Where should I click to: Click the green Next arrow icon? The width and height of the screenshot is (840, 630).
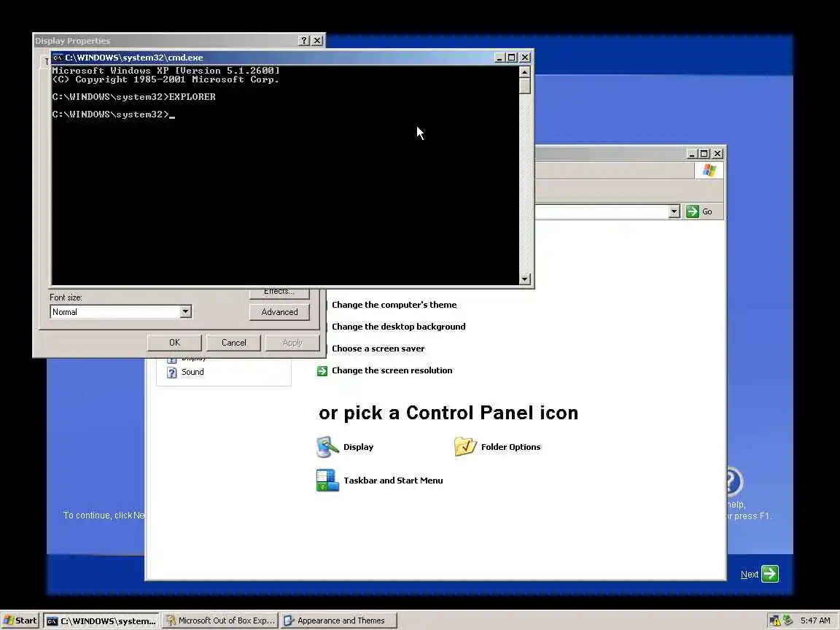pyautogui.click(x=770, y=574)
